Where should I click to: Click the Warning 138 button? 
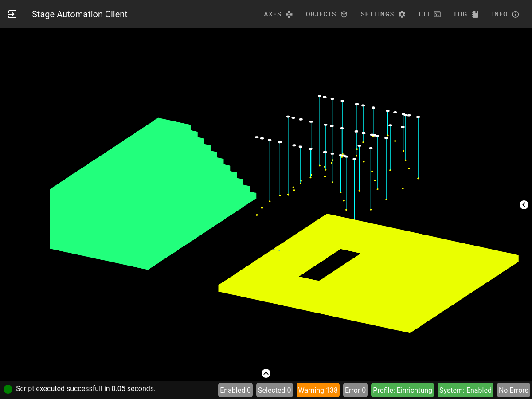pyautogui.click(x=318, y=390)
